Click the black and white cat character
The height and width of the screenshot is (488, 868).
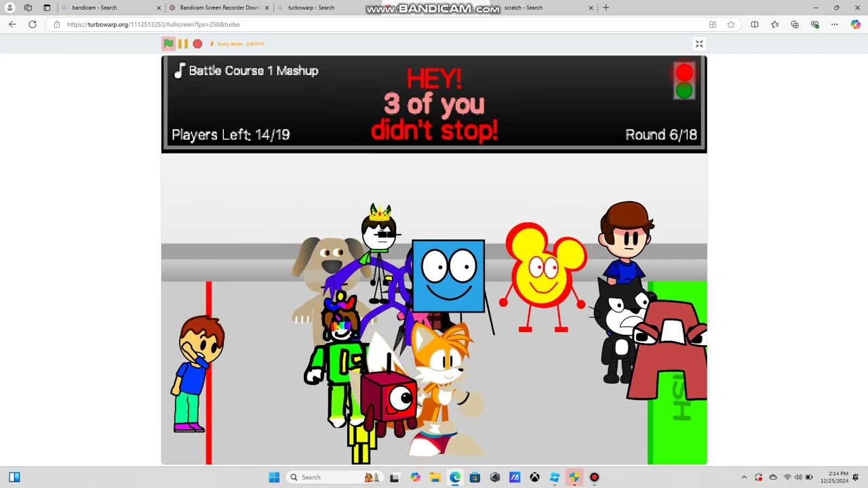tap(618, 329)
